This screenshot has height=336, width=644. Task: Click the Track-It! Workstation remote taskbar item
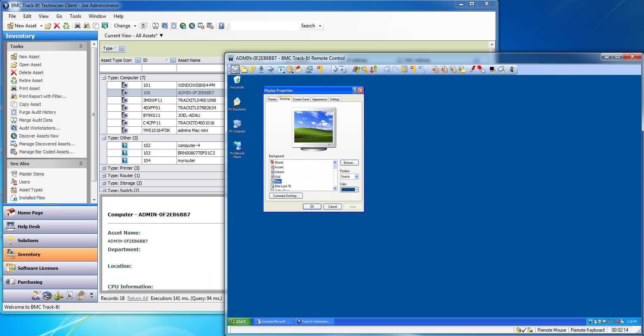tap(314, 321)
